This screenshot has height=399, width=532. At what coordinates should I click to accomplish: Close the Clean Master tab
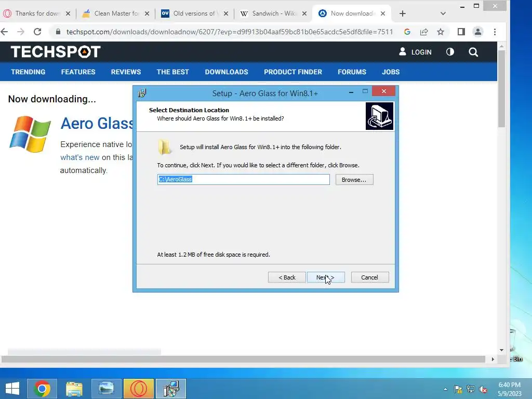click(x=147, y=14)
